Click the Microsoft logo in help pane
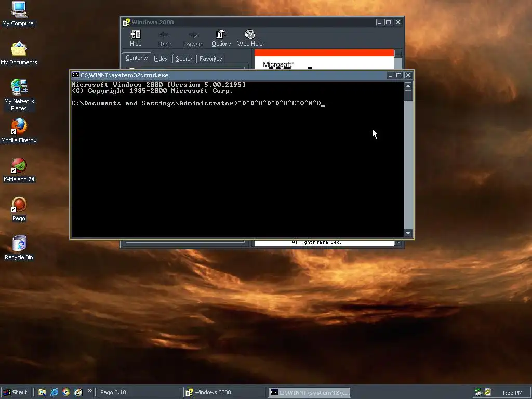The width and height of the screenshot is (532, 399). [x=278, y=64]
